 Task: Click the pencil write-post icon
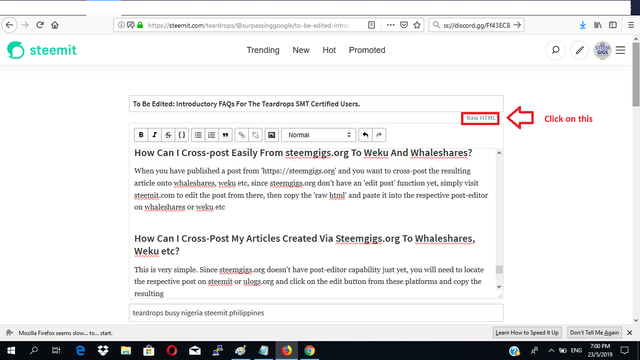pyautogui.click(x=580, y=50)
